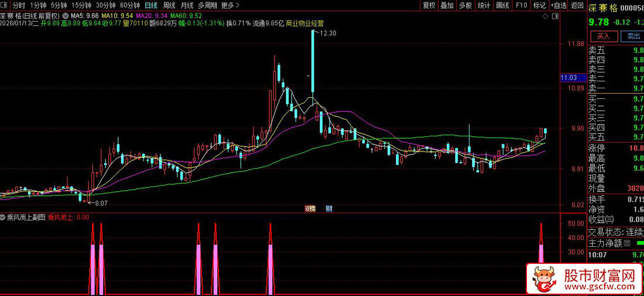
Task: Open F10 company information
Action: click(x=521, y=5)
